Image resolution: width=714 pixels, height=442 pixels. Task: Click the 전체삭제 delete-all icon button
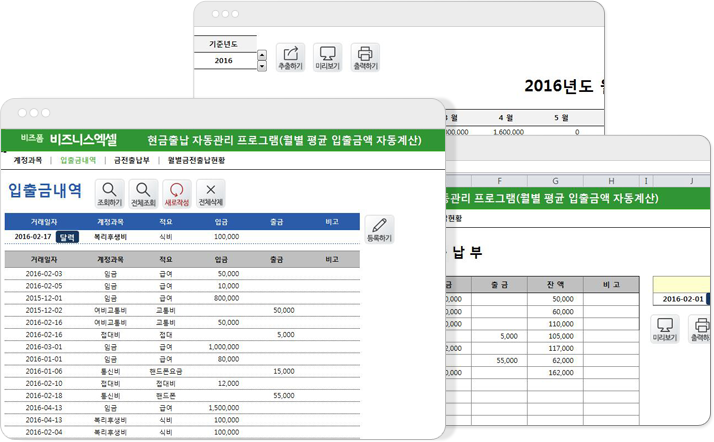(210, 194)
